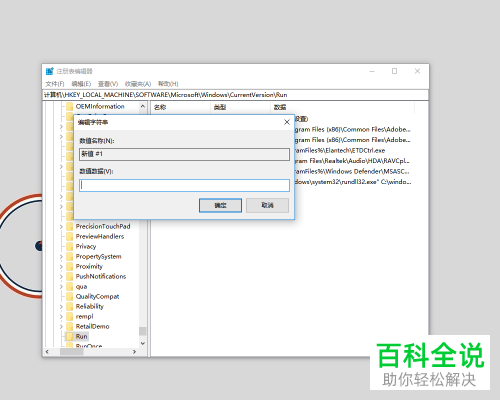
Task: Select the qua tree item
Action: click(81, 286)
